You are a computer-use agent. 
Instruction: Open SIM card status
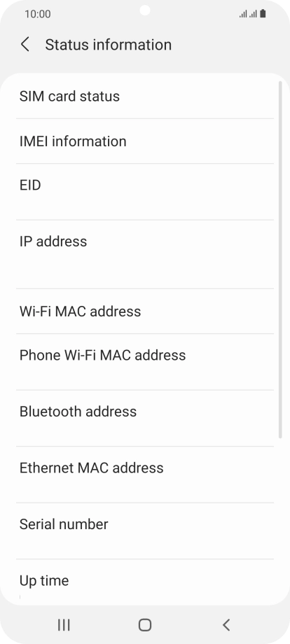point(145,96)
